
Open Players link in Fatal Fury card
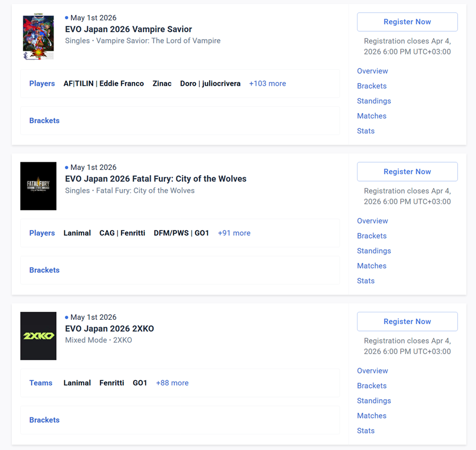[x=42, y=233]
